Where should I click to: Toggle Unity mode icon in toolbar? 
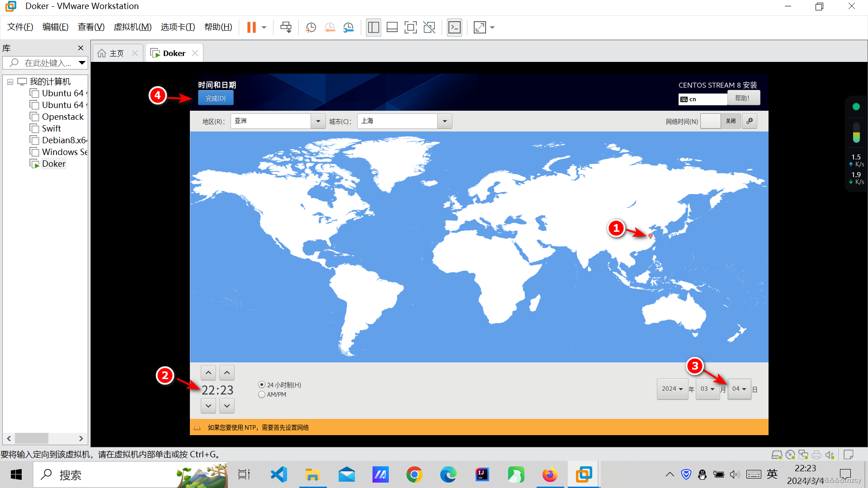click(429, 28)
